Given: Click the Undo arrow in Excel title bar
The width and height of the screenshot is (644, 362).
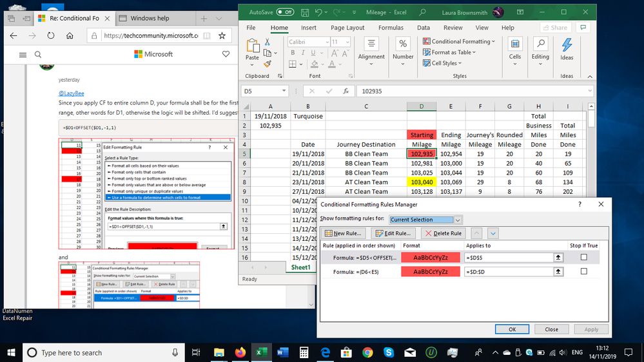Looking at the screenshot, I should (318, 12).
